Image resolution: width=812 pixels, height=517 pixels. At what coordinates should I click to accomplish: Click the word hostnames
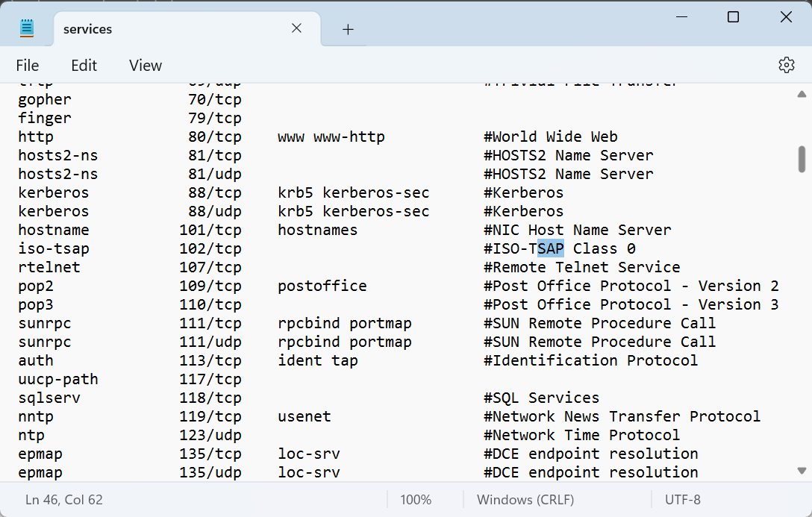pos(317,230)
